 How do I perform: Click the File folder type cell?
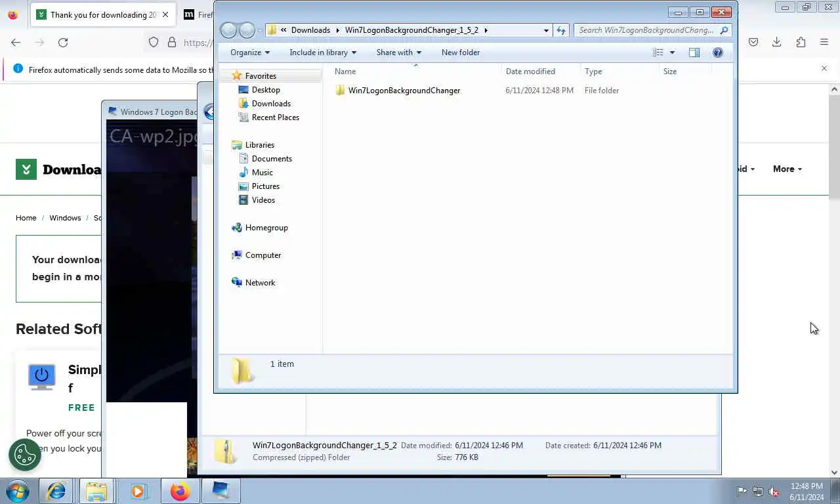point(602,91)
